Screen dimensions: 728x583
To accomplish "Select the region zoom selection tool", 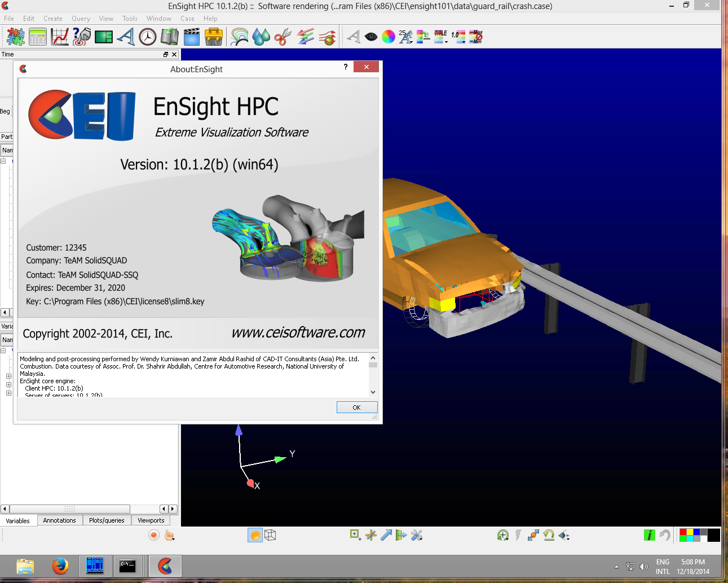I will tap(355, 535).
